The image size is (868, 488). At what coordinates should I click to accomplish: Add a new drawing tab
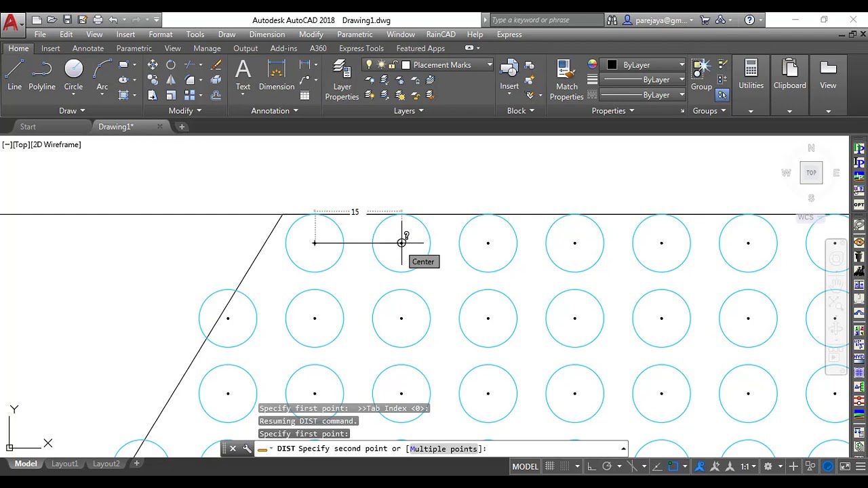click(182, 127)
